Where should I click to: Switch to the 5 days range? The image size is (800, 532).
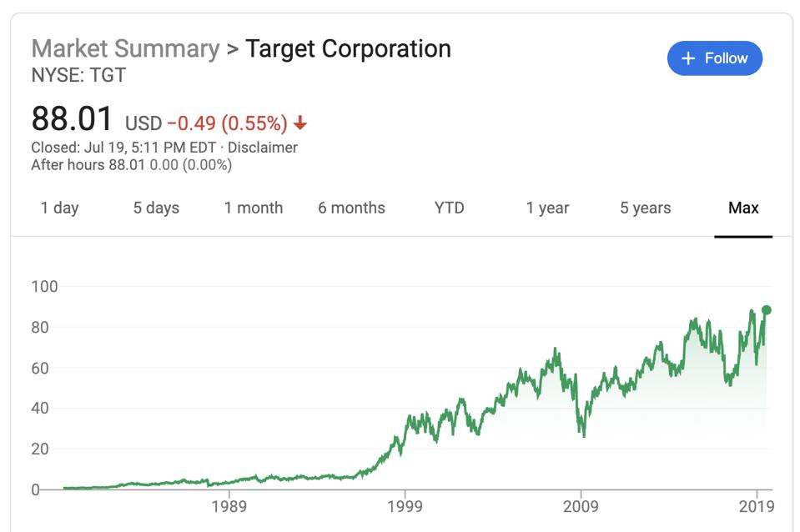pyautogui.click(x=156, y=208)
